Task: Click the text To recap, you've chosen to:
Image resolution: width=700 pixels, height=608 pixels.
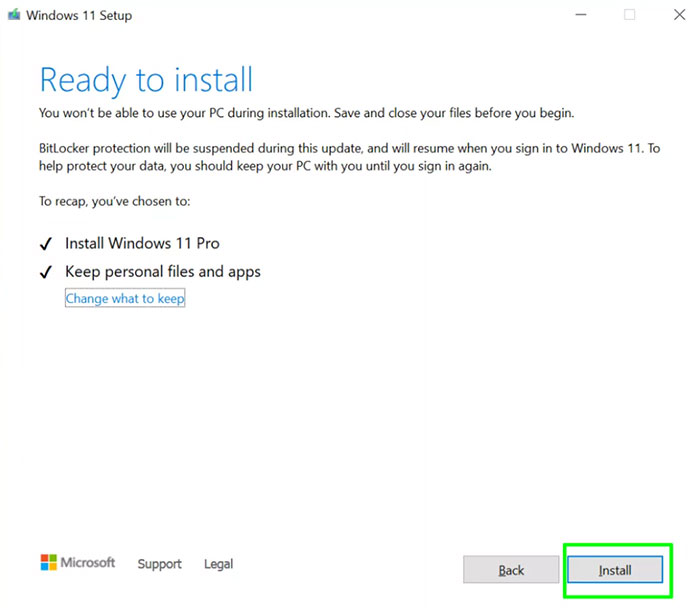Action: pyautogui.click(x=115, y=201)
